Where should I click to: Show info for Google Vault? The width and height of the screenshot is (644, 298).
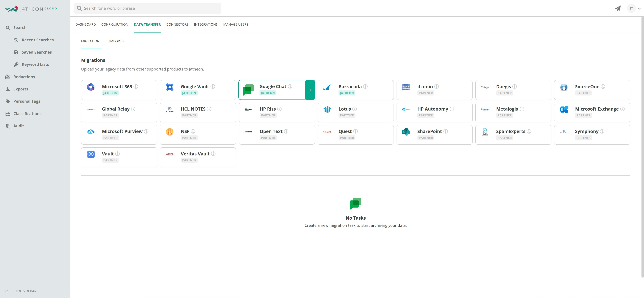point(213,87)
